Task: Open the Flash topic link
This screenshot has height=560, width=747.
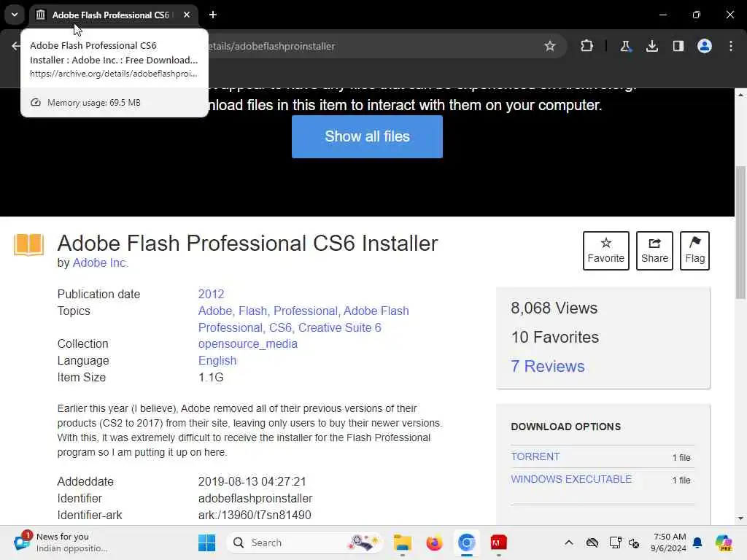Action: [255, 311]
